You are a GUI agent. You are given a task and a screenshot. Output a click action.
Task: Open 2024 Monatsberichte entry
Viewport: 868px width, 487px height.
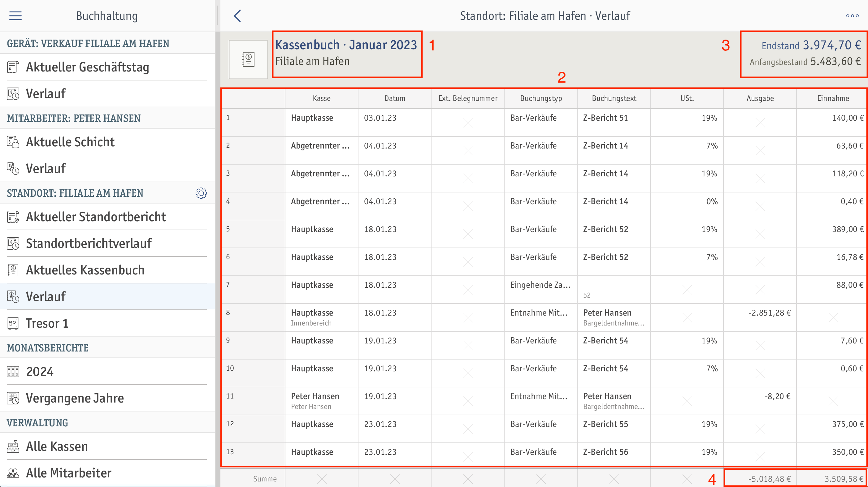coord(107,372)
